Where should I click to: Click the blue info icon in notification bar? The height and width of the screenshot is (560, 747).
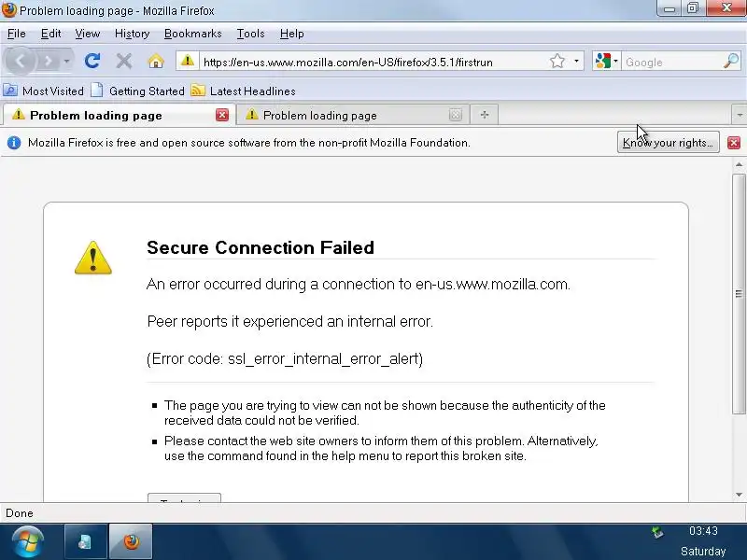coord(14,143)
